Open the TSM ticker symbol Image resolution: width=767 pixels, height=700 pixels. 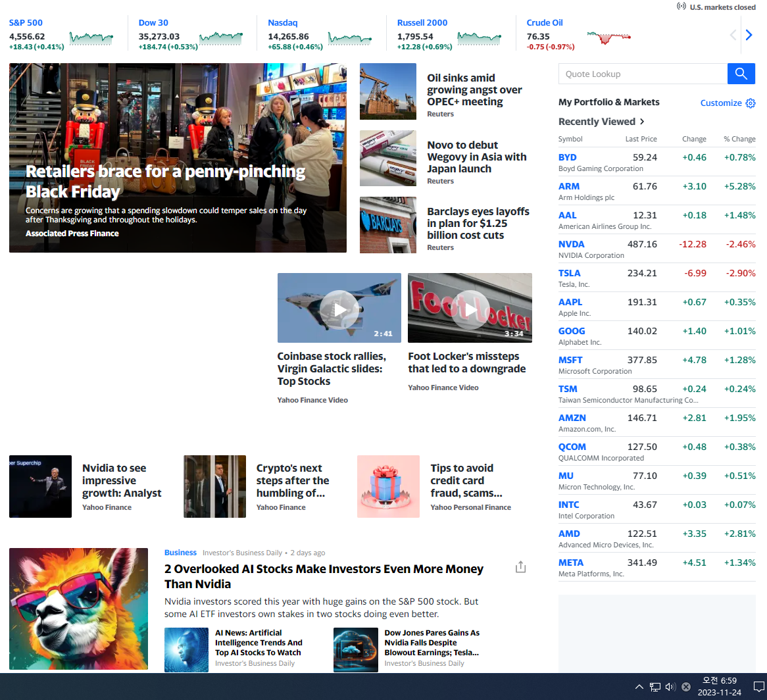click(568, 389)
